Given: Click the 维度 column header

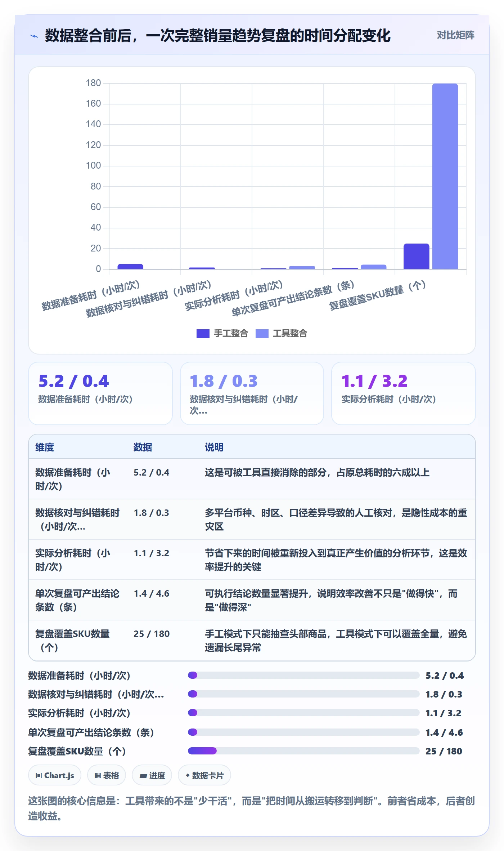Looking at the screenshot, I should (45, 447).
